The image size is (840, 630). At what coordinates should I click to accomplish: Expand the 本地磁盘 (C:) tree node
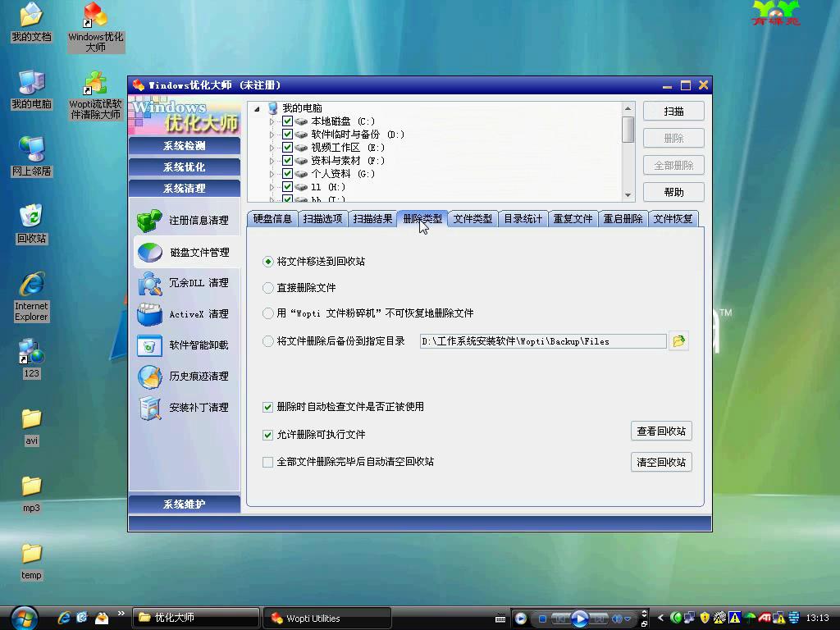tap(272, 121)
